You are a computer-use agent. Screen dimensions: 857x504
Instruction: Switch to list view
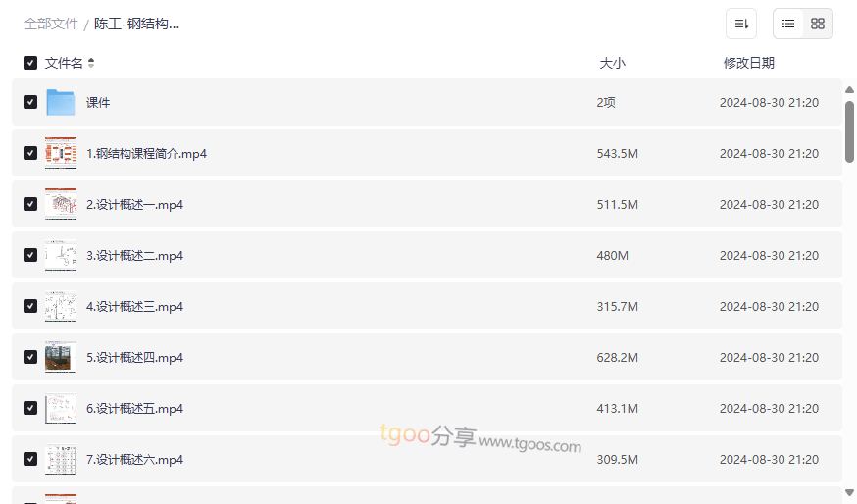click(x=788, y=24)
